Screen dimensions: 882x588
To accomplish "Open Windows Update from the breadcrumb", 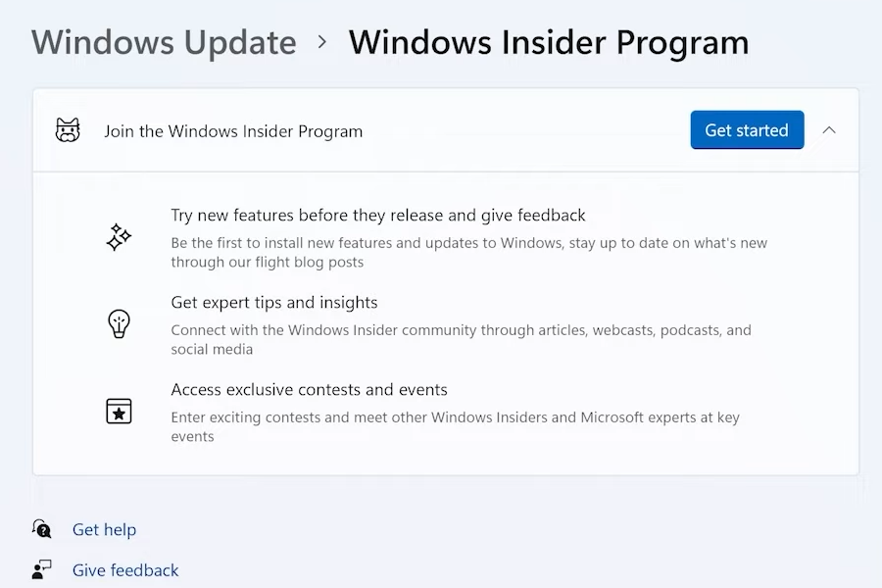I will pyautogui.click(x=163, y=42).
